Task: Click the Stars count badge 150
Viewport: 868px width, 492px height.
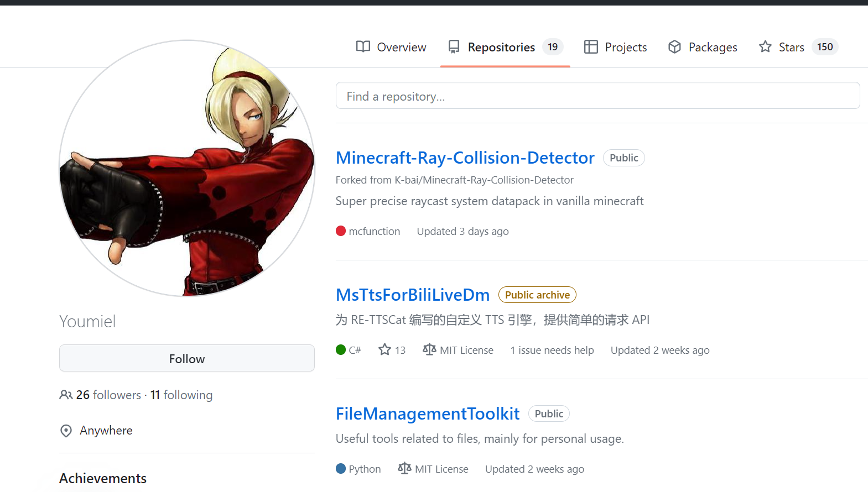Action: (825, 47)
